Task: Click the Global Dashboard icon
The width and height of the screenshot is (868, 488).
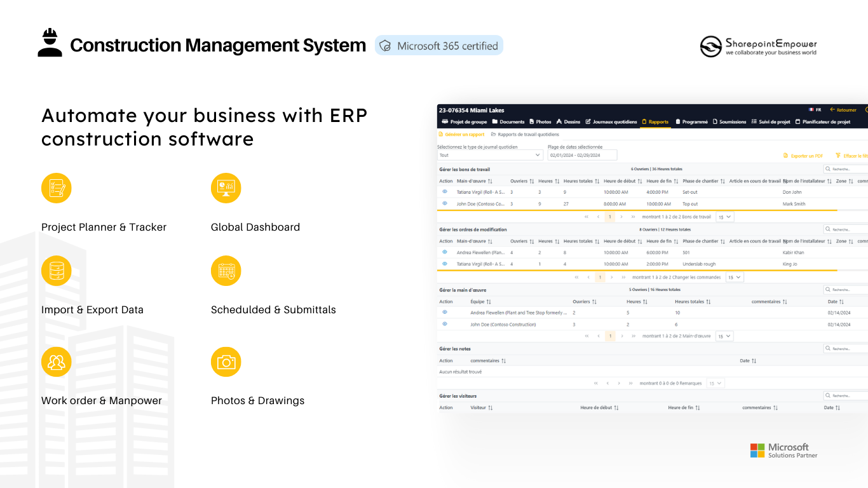Action: [226, 188]
